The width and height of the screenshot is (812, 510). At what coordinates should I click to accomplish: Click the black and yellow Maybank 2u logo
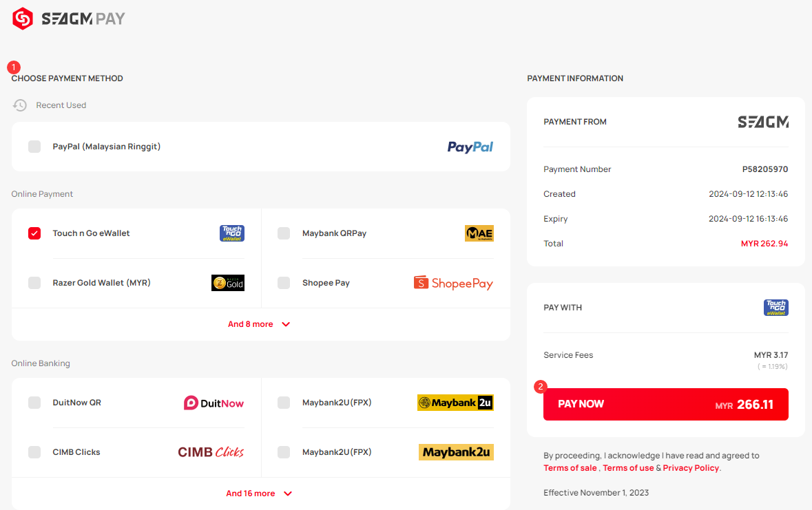point(455,403)
